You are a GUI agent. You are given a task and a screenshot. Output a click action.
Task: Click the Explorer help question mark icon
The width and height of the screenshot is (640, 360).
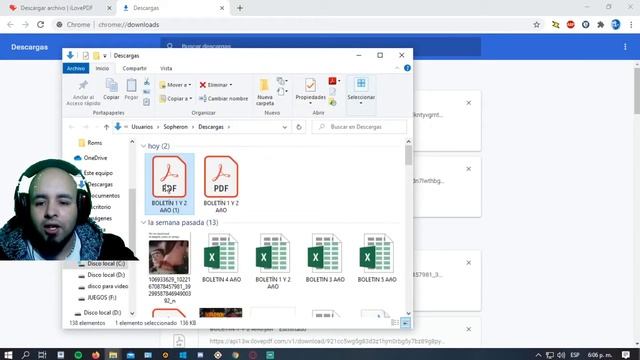coord(407,68)
